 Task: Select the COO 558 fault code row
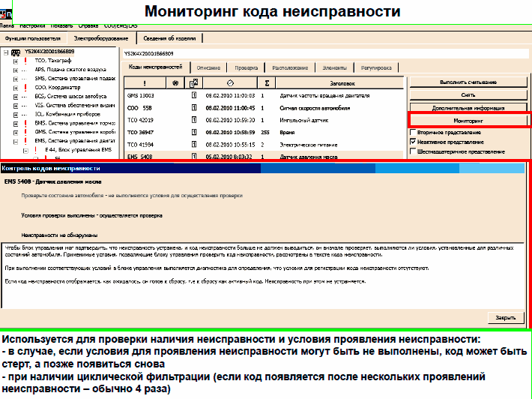click(141, 108)
